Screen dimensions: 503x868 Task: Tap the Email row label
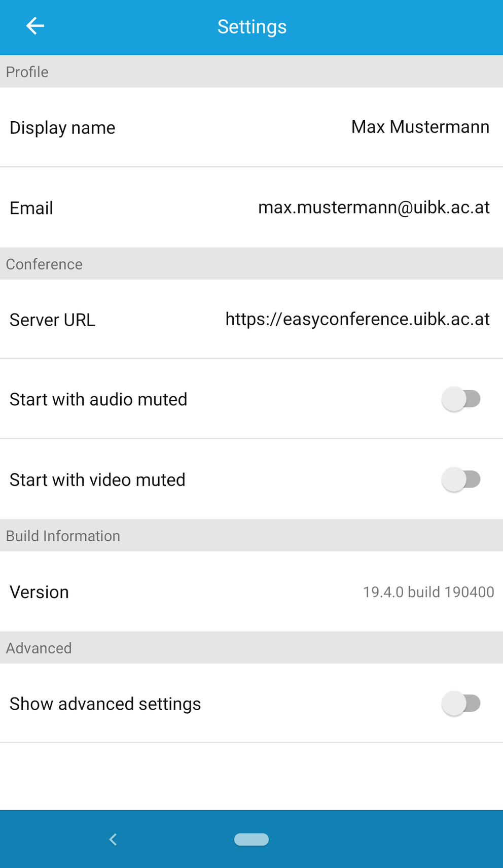click(31, 208)
